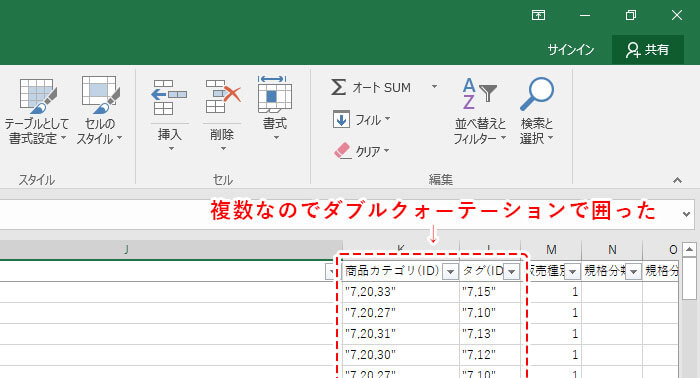Minimize the Excel window
Screen dimensions: 700x378
point(585,15)
